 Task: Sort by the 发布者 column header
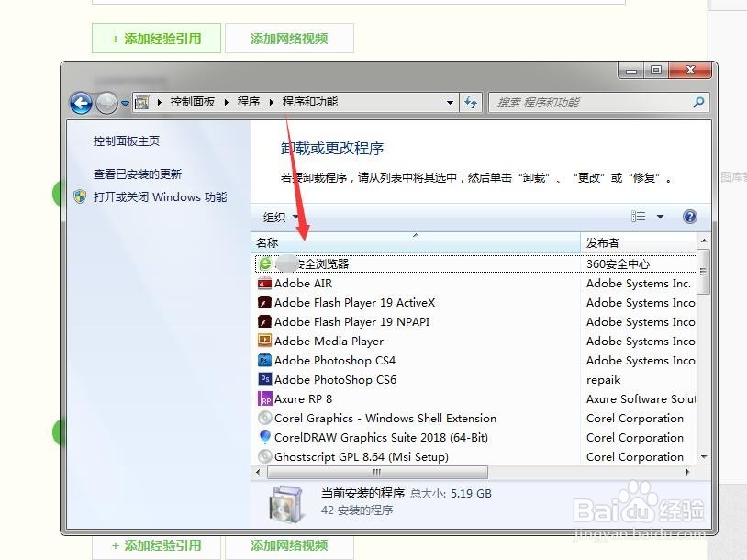coord(639,242)
